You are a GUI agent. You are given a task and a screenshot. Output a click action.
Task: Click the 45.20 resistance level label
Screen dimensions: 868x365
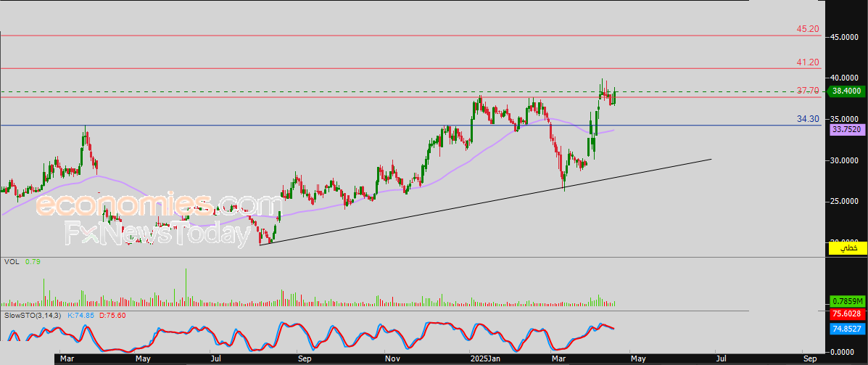808,28
